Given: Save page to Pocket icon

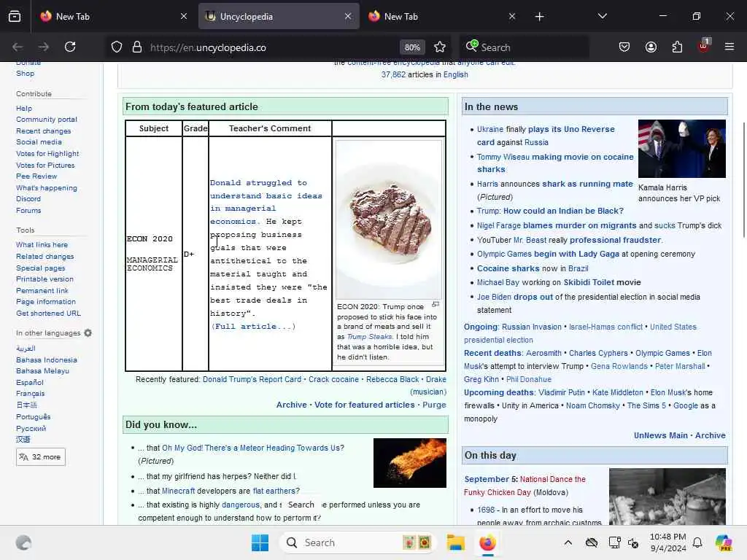Looking at the screenshot, I should [624, 47].
